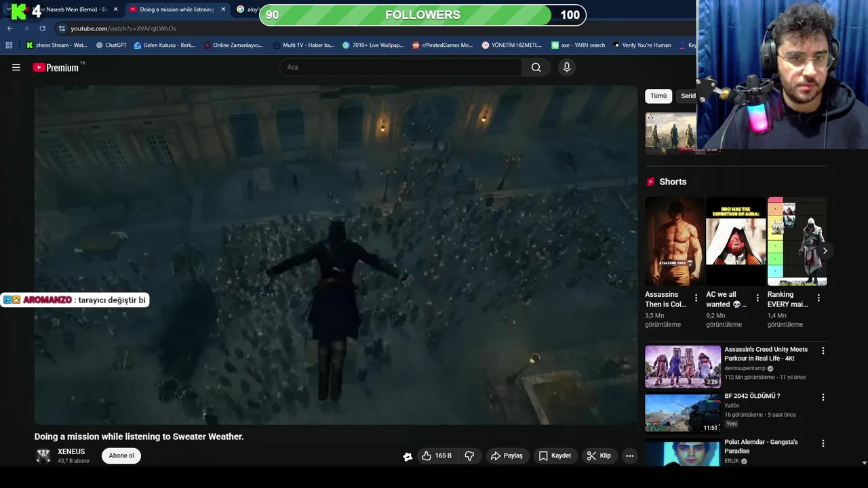Open '7010+ Live Wallpap...' bookmark
The image size is (868, 488).
point(373,45)
